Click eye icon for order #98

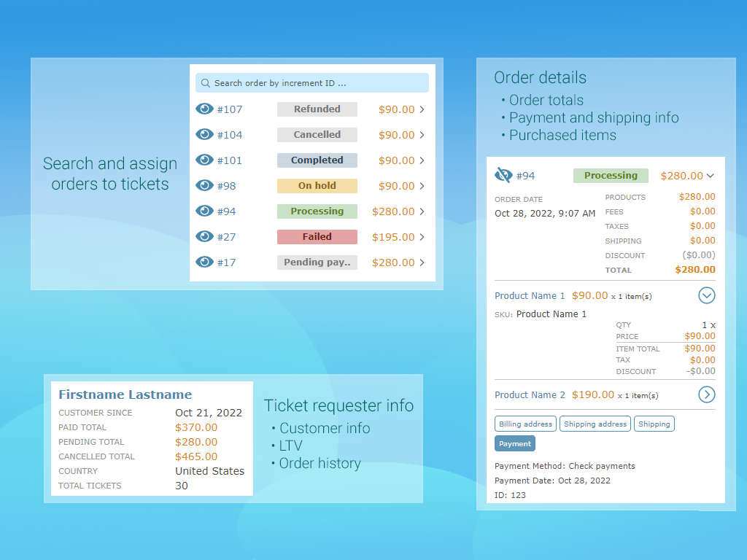point(204,186)
